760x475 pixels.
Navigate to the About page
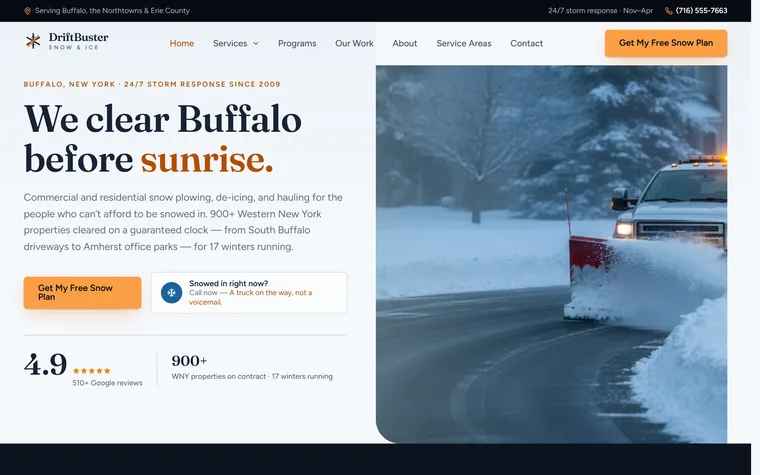pyautogui.click(x=405, y=43)
